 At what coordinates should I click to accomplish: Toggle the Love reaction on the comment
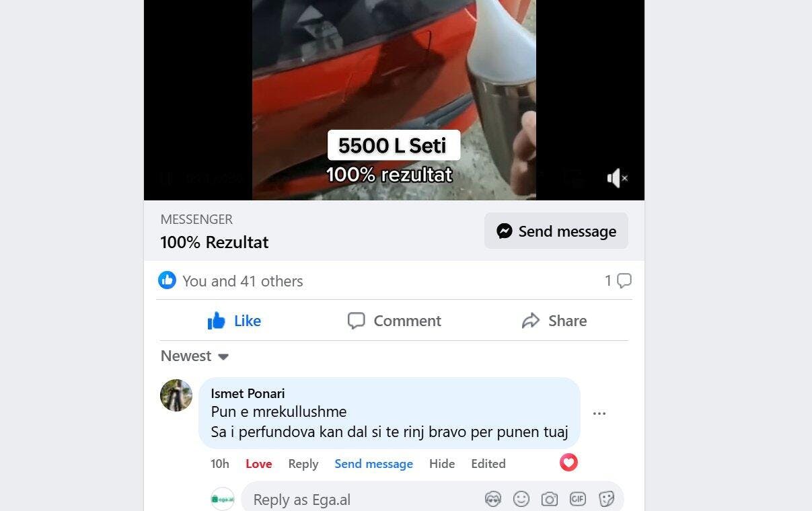(259, 464)
